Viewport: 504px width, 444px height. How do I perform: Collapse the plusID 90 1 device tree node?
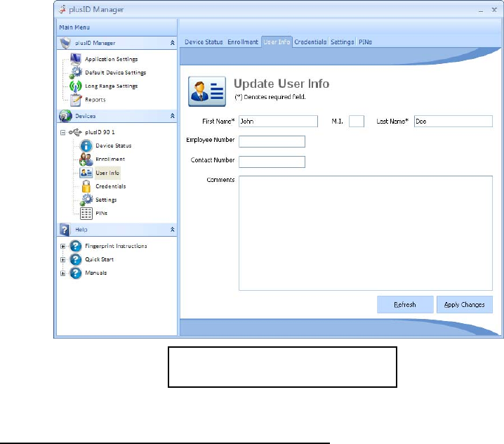click(63, 132)
